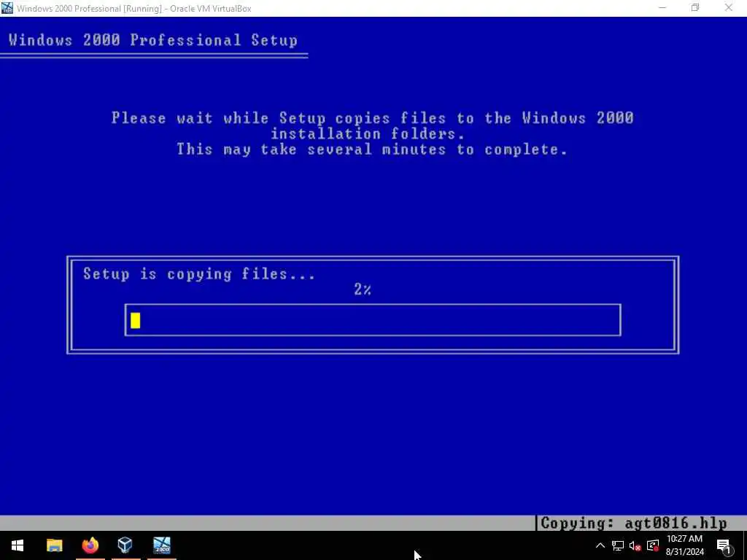Open the tray icon beside the volume icon
The width and height of the screenshot is (747, 560).
(653, 545)
